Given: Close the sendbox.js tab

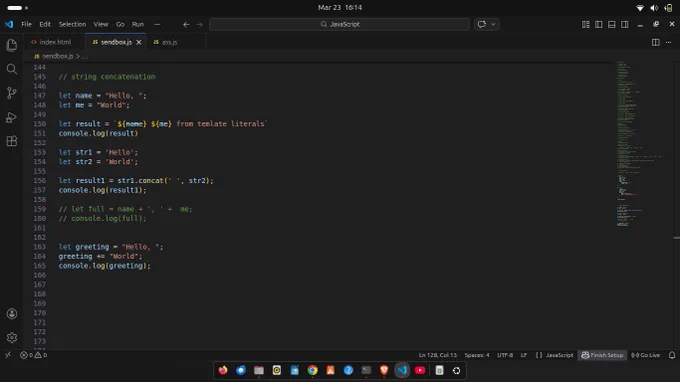Looking at the screenshot, I should (139, 42).
